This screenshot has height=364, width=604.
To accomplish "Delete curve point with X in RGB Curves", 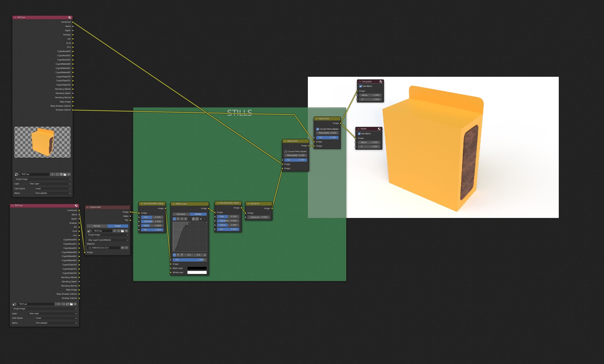I will tap(205, 255).
